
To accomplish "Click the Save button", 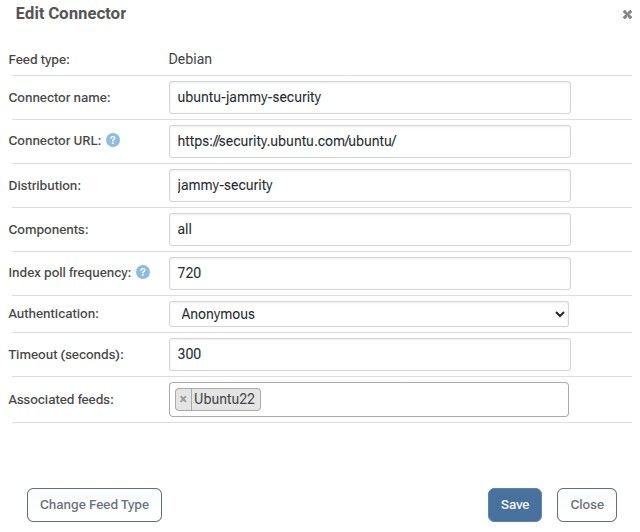I will (515, 505).
